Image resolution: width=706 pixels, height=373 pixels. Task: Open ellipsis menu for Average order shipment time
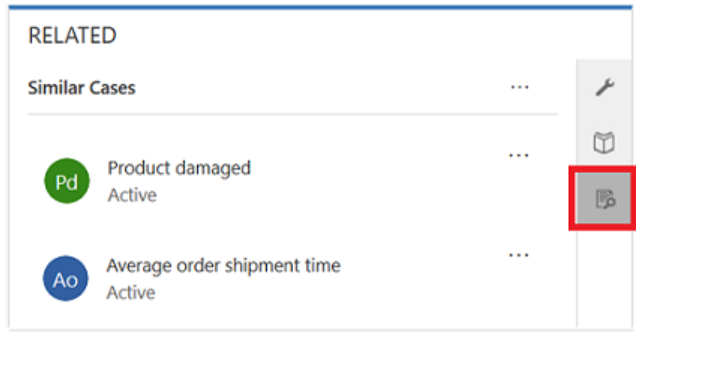[x=518, y=255]
